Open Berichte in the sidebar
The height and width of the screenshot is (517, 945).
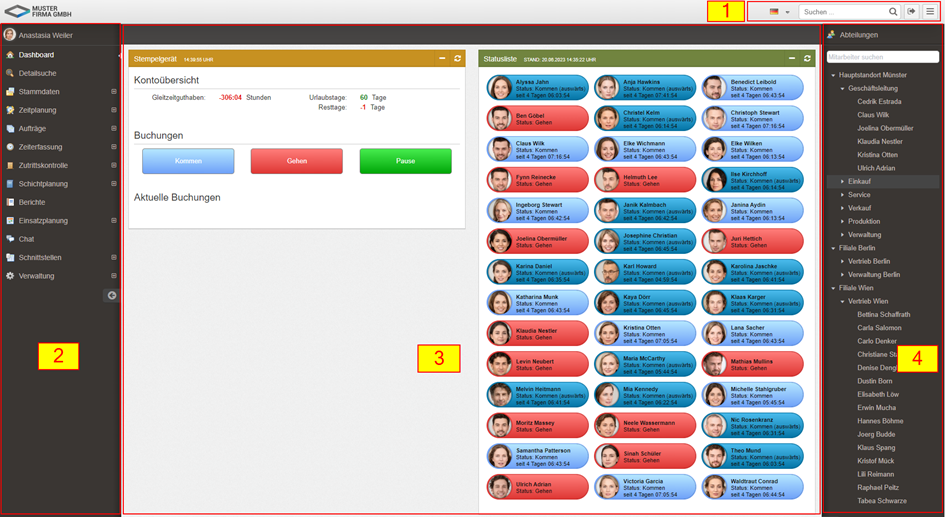pos(32,202)
